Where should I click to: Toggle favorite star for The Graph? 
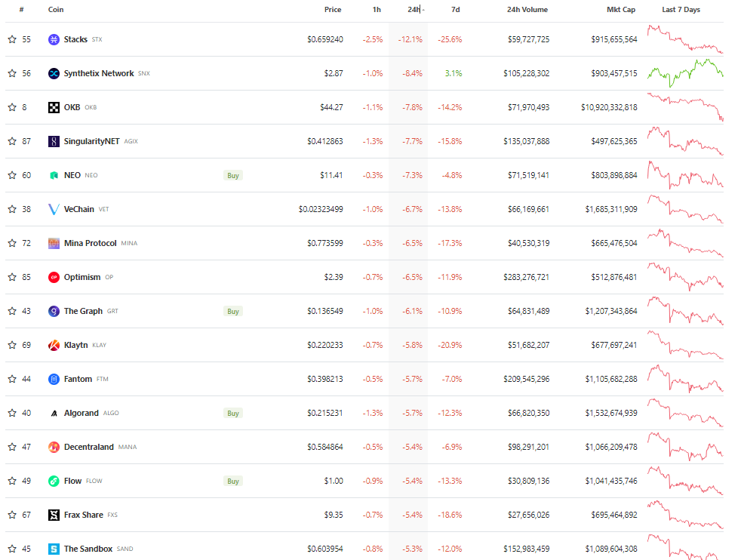click(12, 311)
